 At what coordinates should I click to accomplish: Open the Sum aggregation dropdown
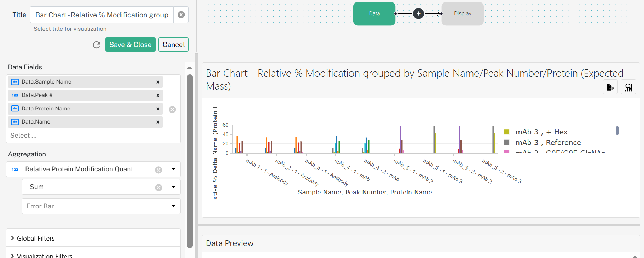[173, 187]
